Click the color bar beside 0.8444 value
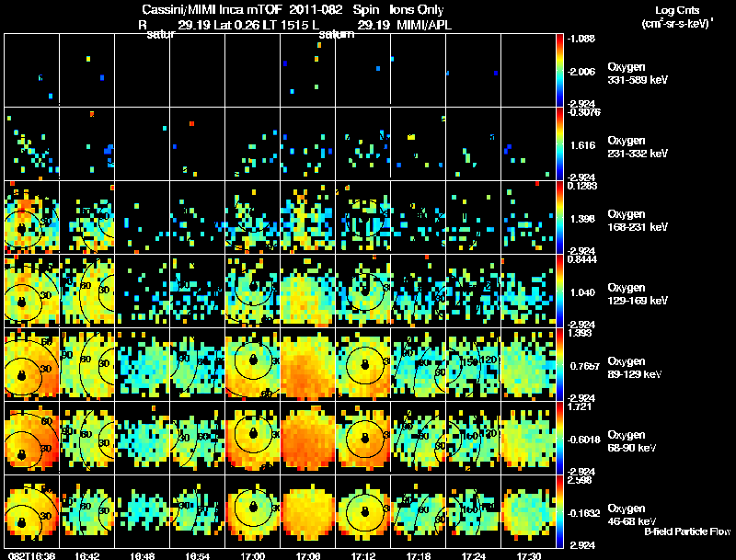736x560 pixels. [x=559, y=291]
